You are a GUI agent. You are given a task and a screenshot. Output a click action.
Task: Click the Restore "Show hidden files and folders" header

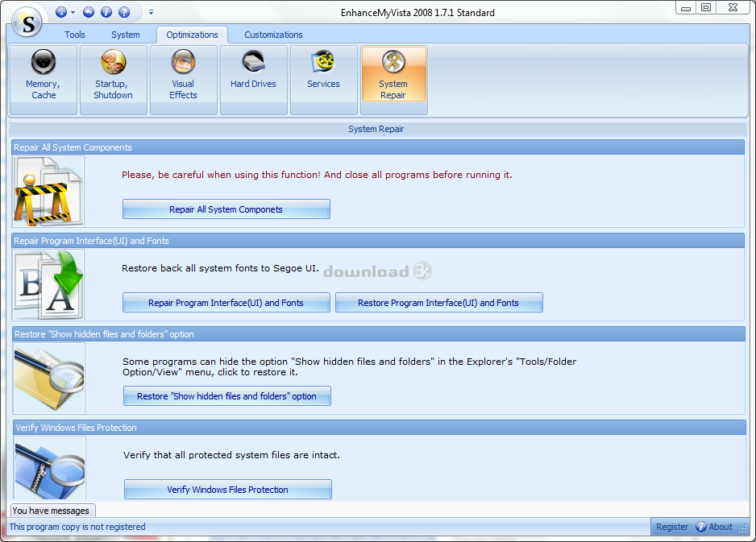tap(379, 334)
